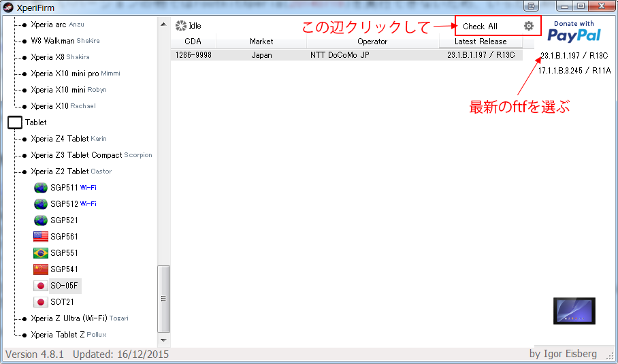This screenshot has height=364, width=618.
Task: Expand the Xperia Tablet Z Pollux node
Action: pos(69,335)
